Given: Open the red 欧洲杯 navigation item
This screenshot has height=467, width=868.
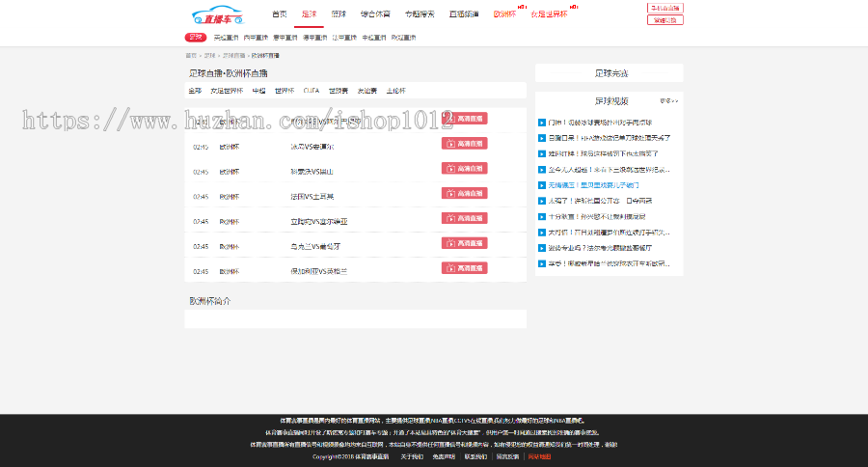Looking at the screenshot, I should (504, 14).
